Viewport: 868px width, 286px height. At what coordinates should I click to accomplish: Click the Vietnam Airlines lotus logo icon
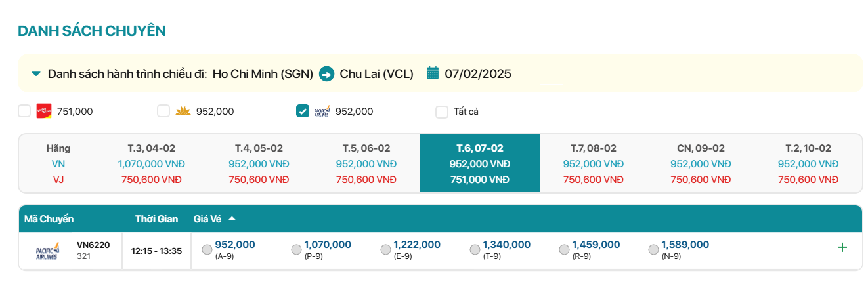point(183,112)
